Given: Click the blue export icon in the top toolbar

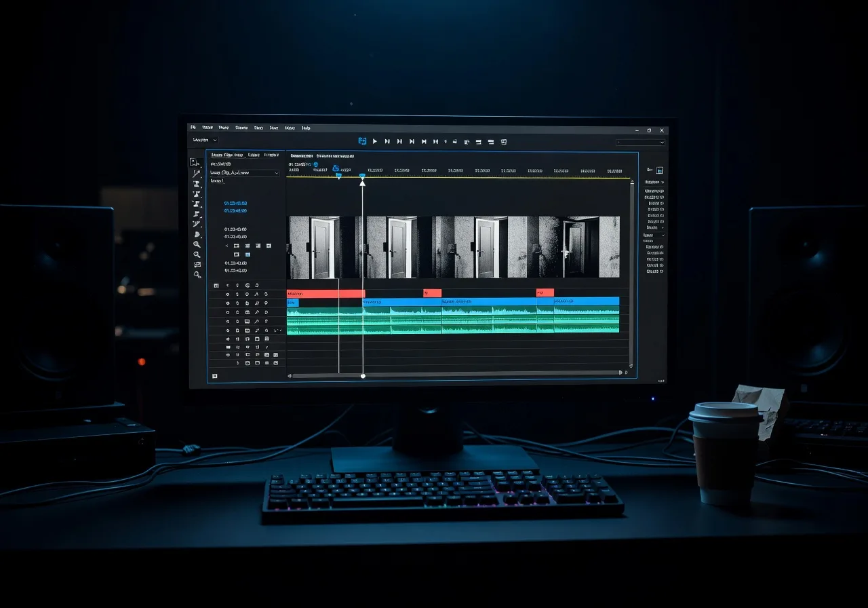Looking at the screenshot, I should pos(361,141).
